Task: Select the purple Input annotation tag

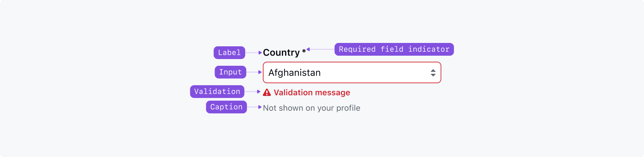Action: point(230,72)
